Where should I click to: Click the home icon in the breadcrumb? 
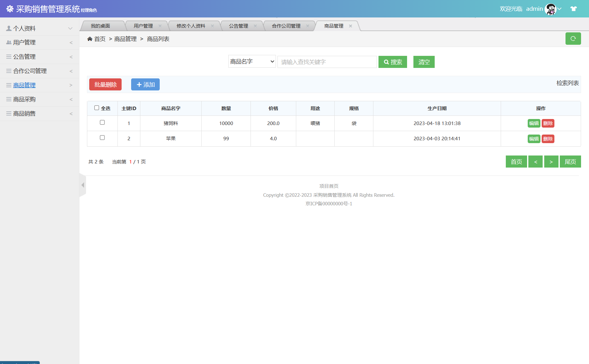90,38
